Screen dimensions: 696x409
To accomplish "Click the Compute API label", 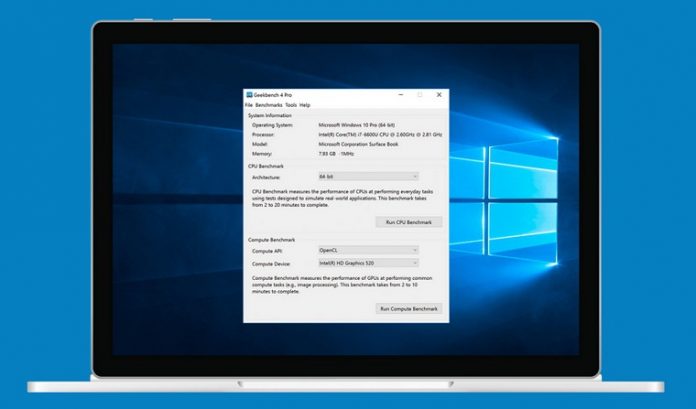I will pyautogui.click(x=268, y=251).
